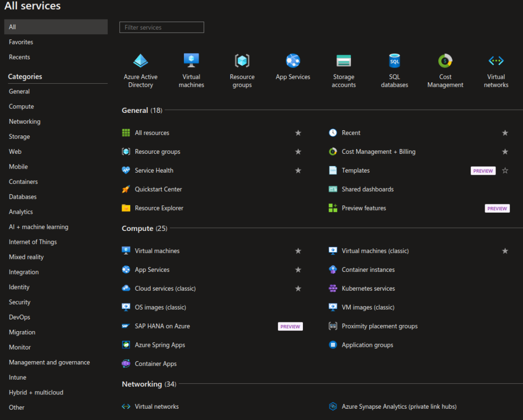Click the Azure Synapse Analytics icon

333,407
